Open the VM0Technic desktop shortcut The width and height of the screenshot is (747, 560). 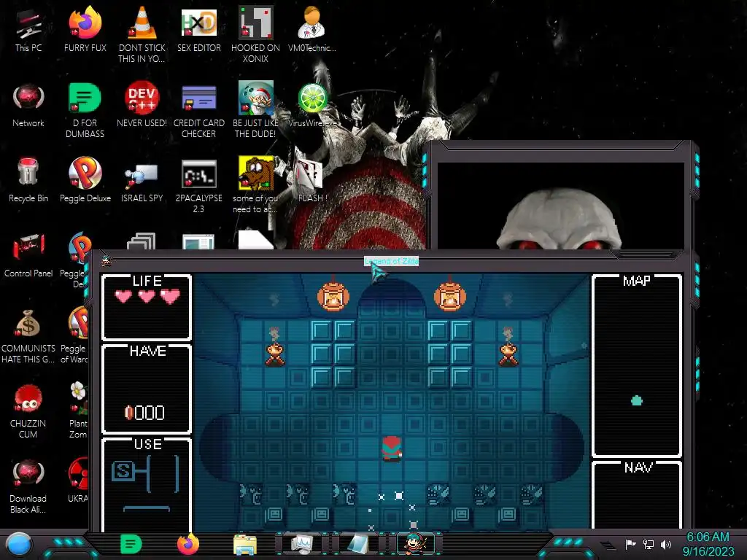311,29
